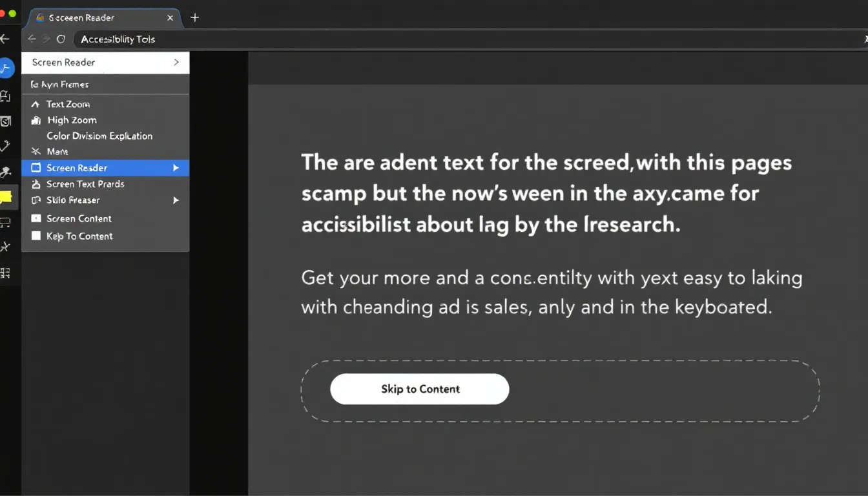The image size is (868, 496).
Task: Click the blue circular icon in the left sidebar
Action: 6,68
